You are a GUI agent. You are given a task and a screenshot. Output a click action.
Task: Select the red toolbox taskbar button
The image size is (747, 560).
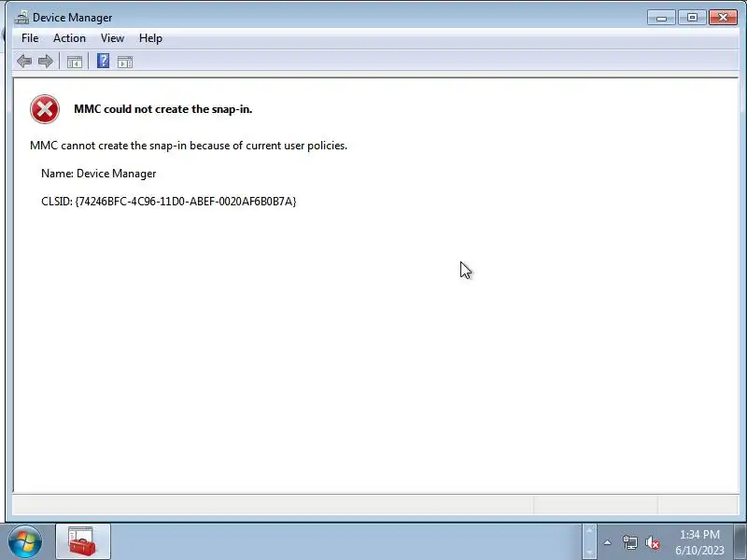[x=83, y=541]
